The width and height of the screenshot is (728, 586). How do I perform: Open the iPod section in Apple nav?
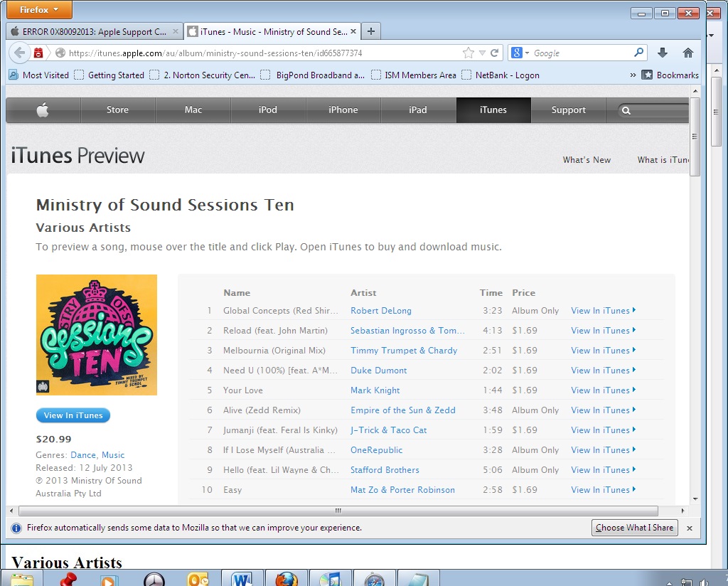click(268, 110)
